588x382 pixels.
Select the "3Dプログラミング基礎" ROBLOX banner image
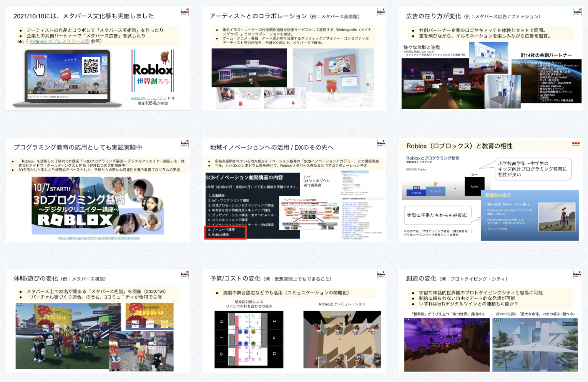[x=98, y=206]
